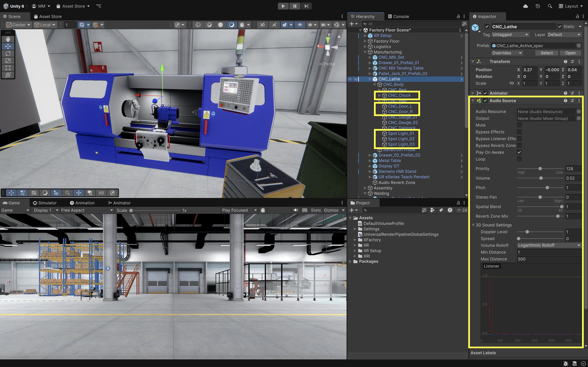Click the Max Distance input field
This screenshot has width=588, height=367.
click(x=549, y=259)
